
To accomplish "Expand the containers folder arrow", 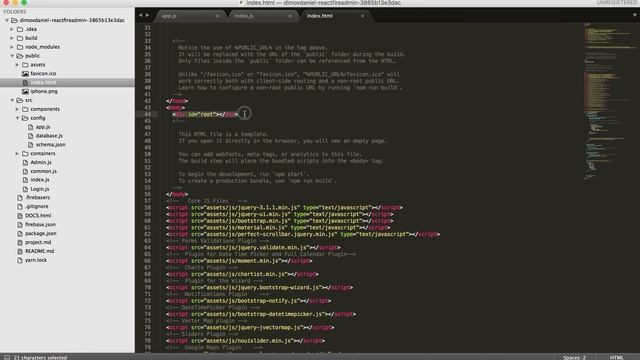I will [17, 153].
